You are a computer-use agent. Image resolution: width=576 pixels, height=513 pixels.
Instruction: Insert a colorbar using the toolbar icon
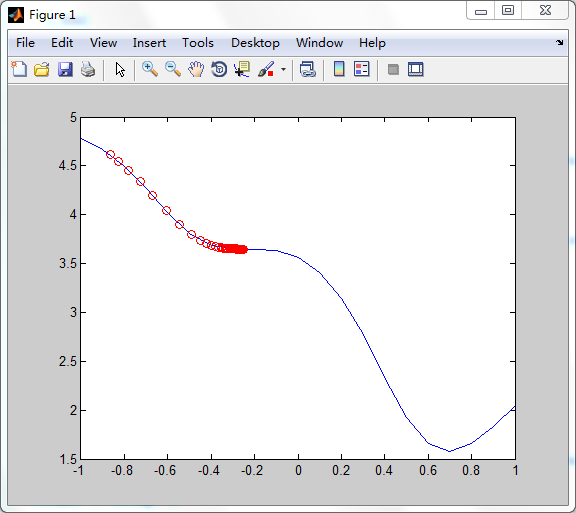pos(339,69)
